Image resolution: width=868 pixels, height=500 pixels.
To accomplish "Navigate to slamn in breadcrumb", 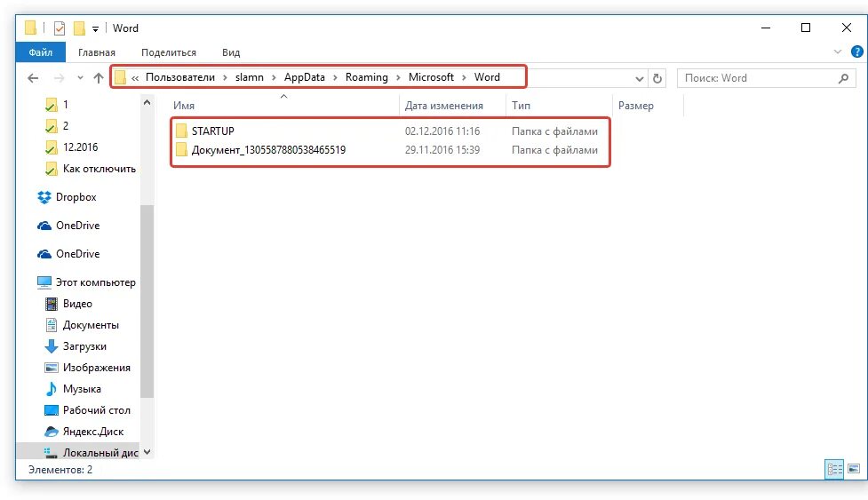I will (x=249, y=77).
